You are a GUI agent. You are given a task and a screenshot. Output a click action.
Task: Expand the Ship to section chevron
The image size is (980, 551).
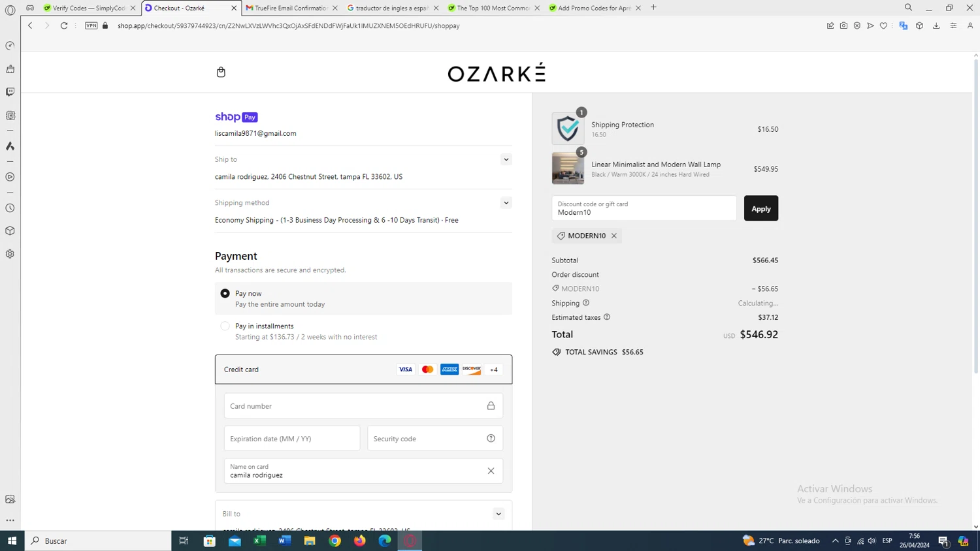point(506,159)
